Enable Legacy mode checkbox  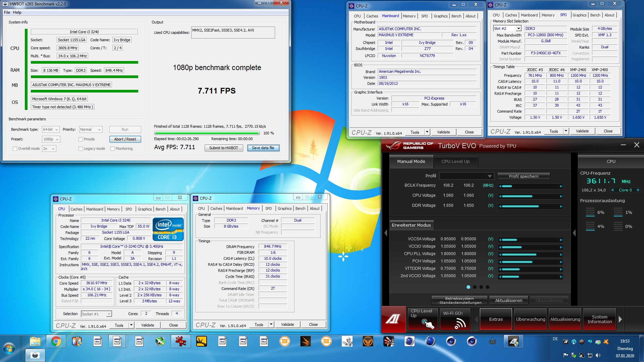[x=80, y=148]
